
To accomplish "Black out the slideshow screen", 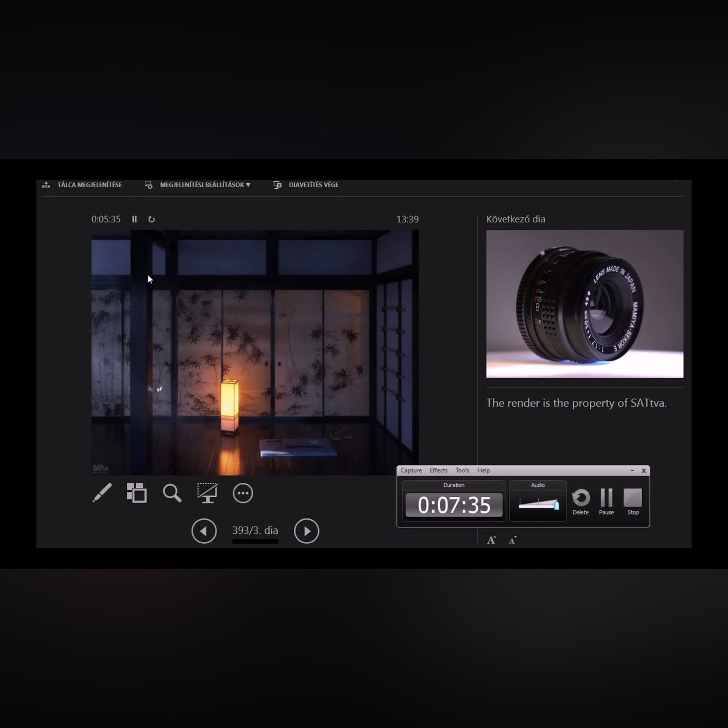I will coord(207,493).
